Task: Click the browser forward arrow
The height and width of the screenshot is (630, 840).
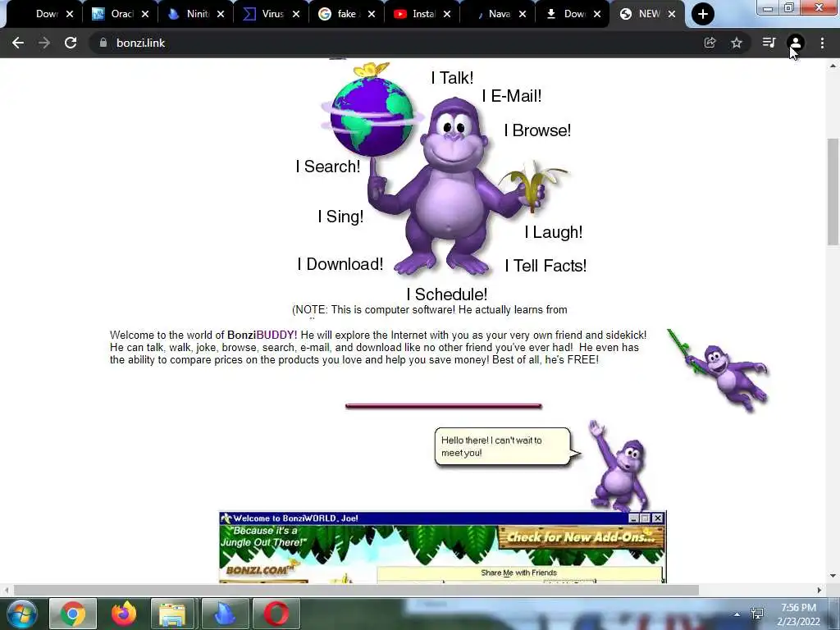Action: (44, 43)
